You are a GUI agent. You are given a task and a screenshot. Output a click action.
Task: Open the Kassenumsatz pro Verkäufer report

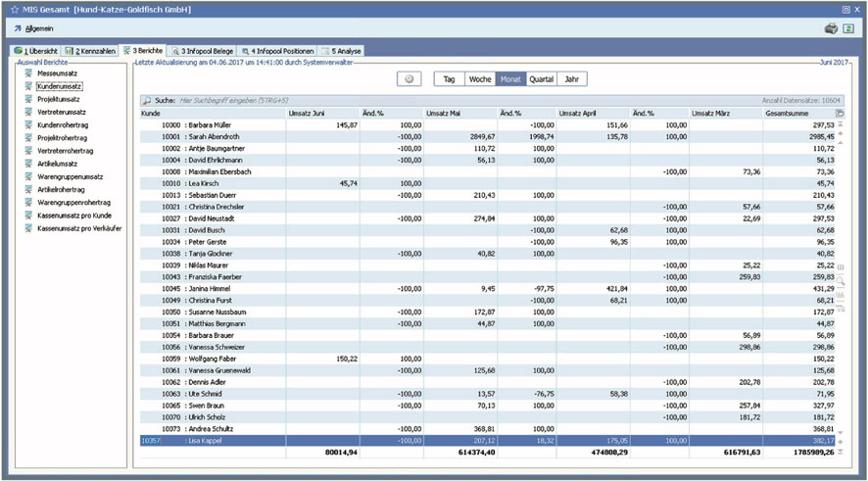[x=78, y=228]
